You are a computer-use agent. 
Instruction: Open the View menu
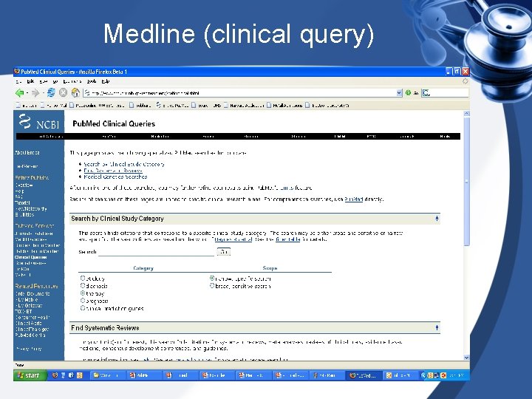pos(43,81)
